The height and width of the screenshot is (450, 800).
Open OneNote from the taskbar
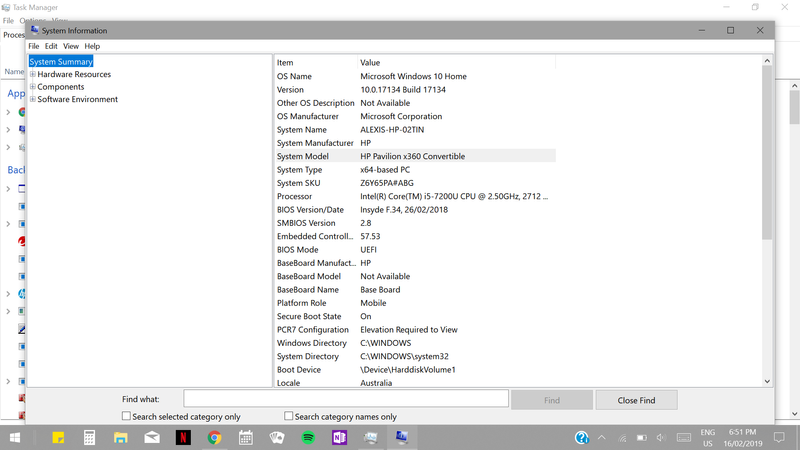click(339, 438)
